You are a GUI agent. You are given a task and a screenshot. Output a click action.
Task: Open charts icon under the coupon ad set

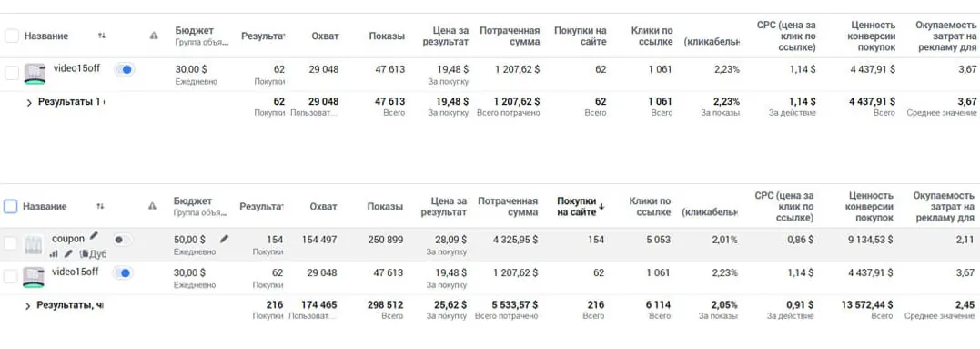point(53,253)
